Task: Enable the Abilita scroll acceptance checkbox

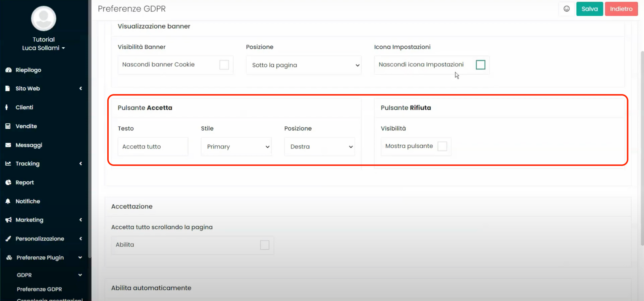Action: [265, 245]
